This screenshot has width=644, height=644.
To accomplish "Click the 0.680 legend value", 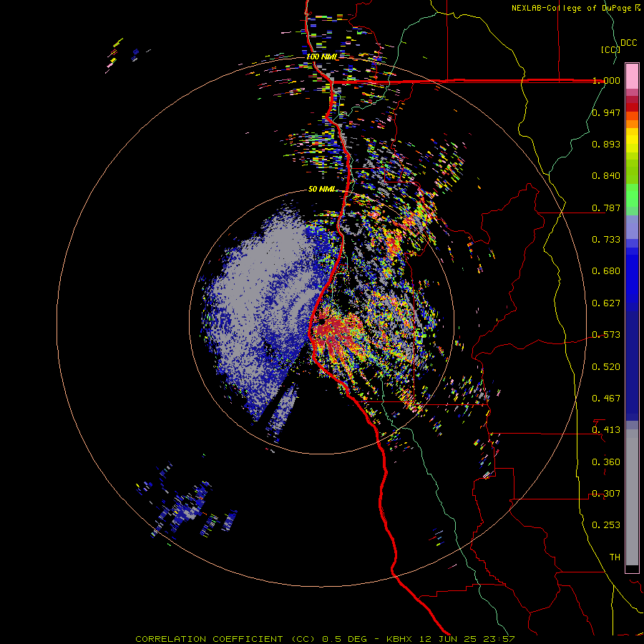I will click(x=606, y=271).
